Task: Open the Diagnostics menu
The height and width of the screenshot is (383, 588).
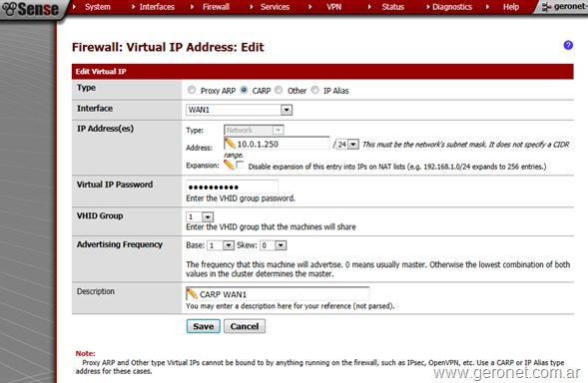Action: click(x=452, y=7)
